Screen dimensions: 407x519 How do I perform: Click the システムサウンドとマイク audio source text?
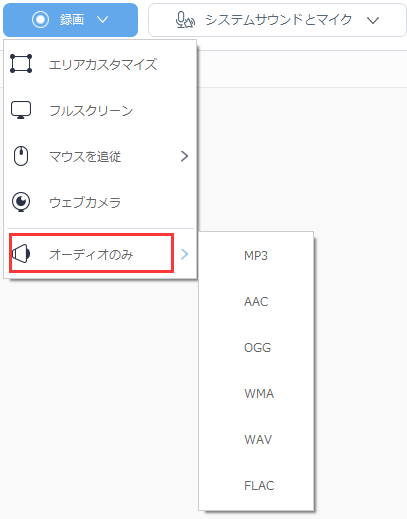[279, 20]
